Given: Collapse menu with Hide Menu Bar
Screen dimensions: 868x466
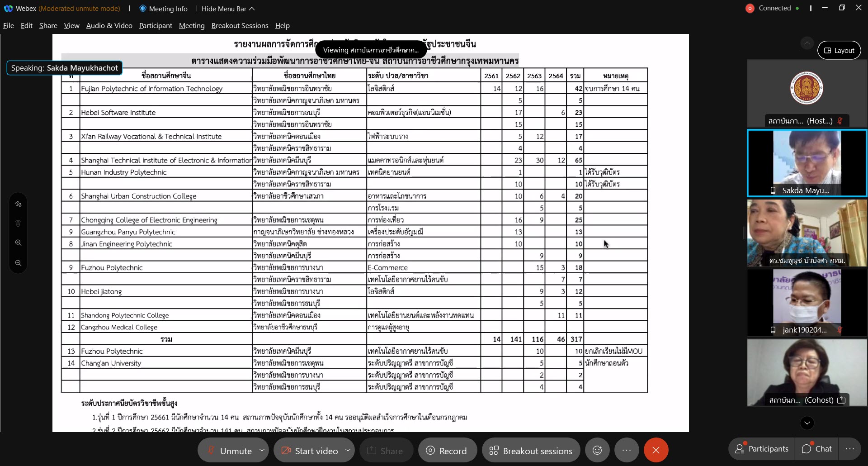Looking at the screenshot, I should click(x=228, y=9).
